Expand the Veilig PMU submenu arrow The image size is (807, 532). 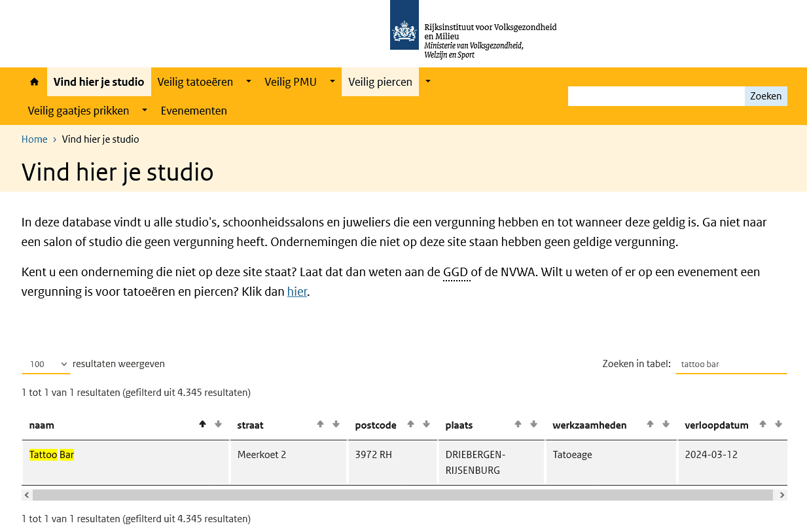pyautogui.click(x=332, y=82)
